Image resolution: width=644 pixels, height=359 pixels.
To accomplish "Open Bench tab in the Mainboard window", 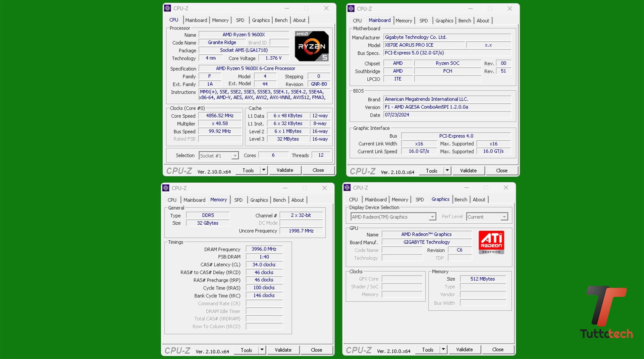I will 464,20.
